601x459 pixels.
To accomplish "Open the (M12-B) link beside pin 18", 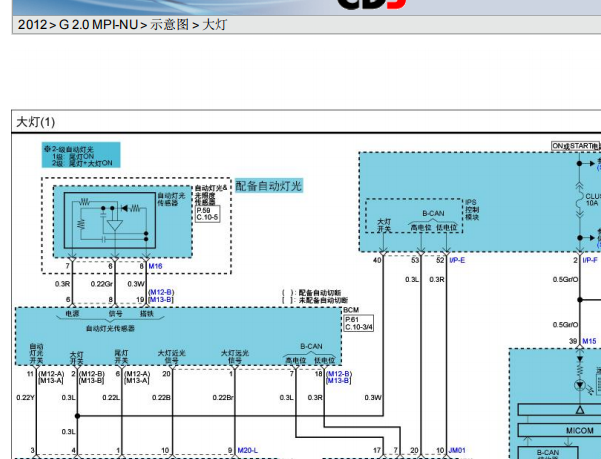I will [x=339, y=374].
